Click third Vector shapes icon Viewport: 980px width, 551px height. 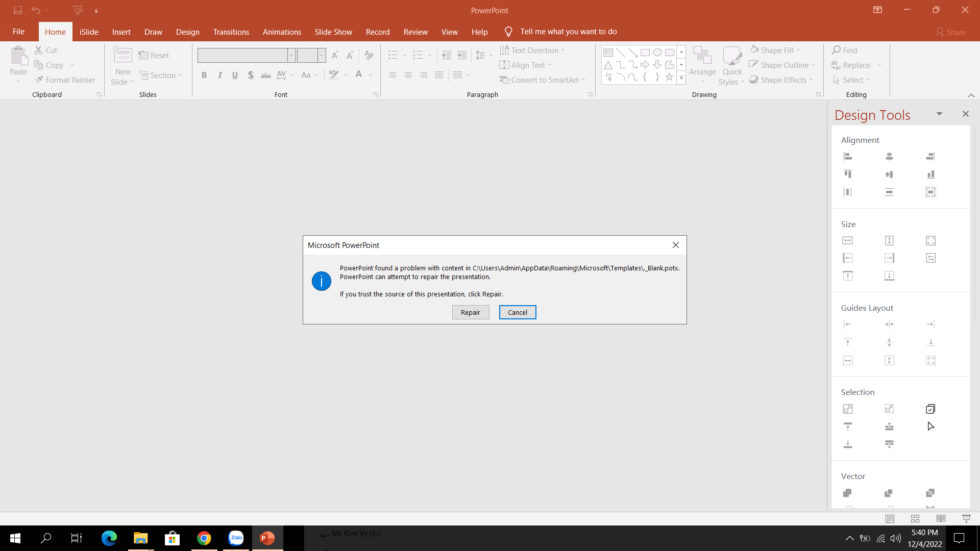pos(930,493)
